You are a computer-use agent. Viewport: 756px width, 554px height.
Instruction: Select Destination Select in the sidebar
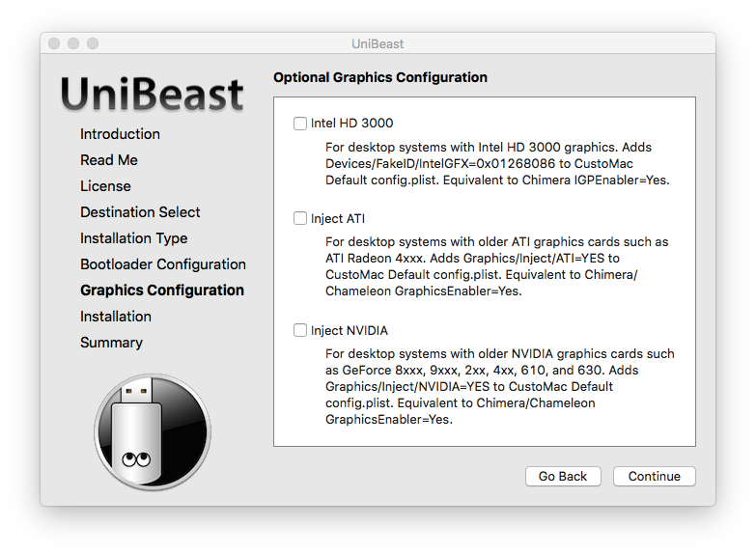tap(140, 212)
